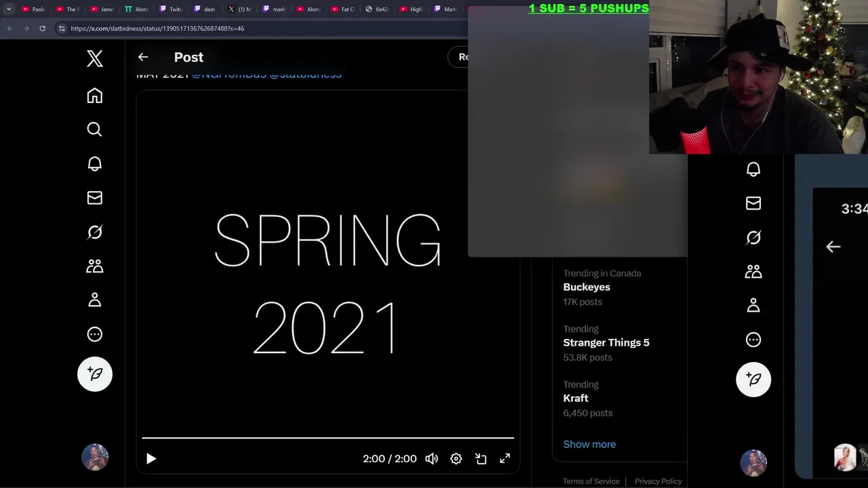Image resolution: width=868 pixels, height=488 pixels.
Task: Click the browser Forward button
Action: tap(26, 28)
